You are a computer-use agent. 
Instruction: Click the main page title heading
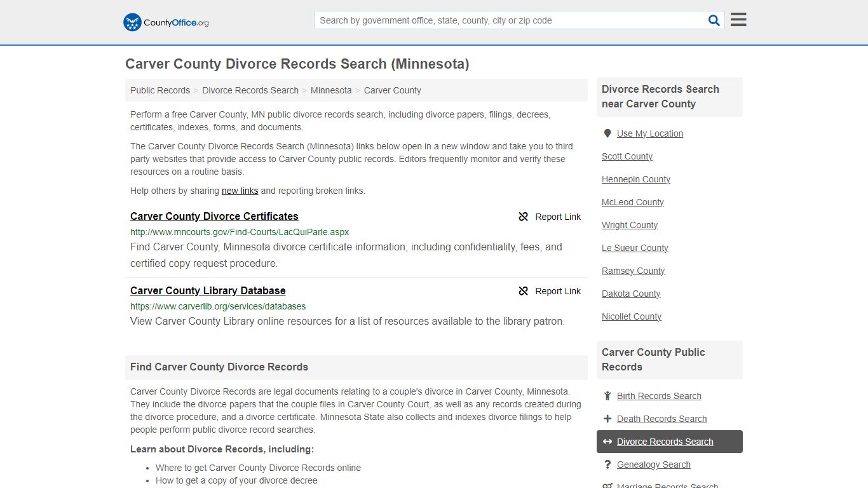coord(297,64)
